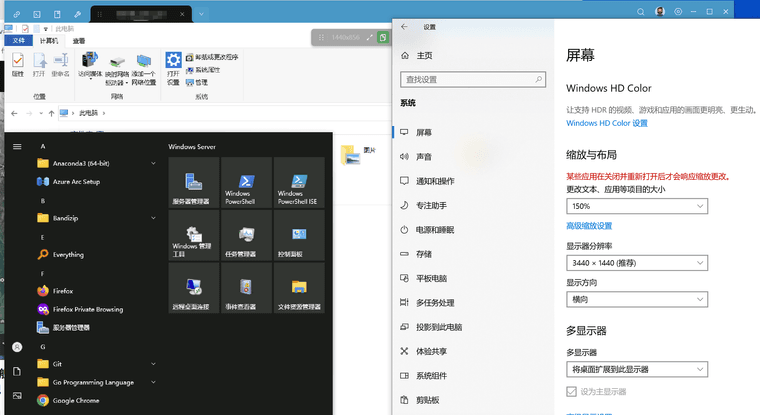The height and width of the screenshot is (415, 760).
Task: Open the 任务管理器 tile
Action: pyautogui.click(x=246, y=236)
